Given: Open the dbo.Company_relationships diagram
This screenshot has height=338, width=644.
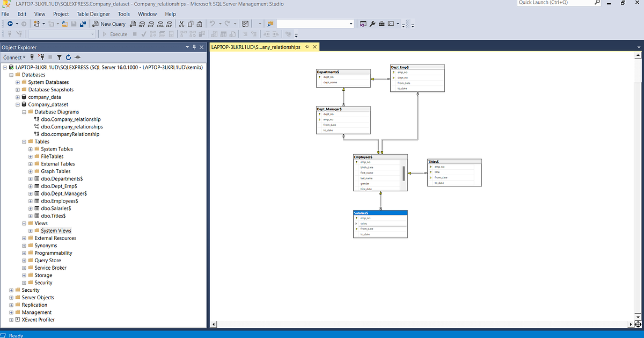Looking at the screenshot, I should click(x=71, y=126).
